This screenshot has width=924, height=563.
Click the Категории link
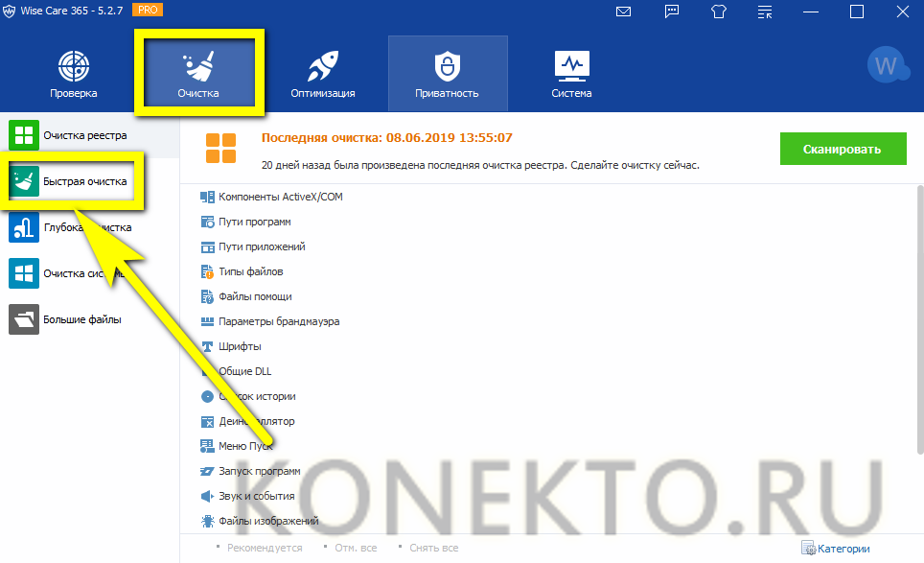(x=836, y=549)
